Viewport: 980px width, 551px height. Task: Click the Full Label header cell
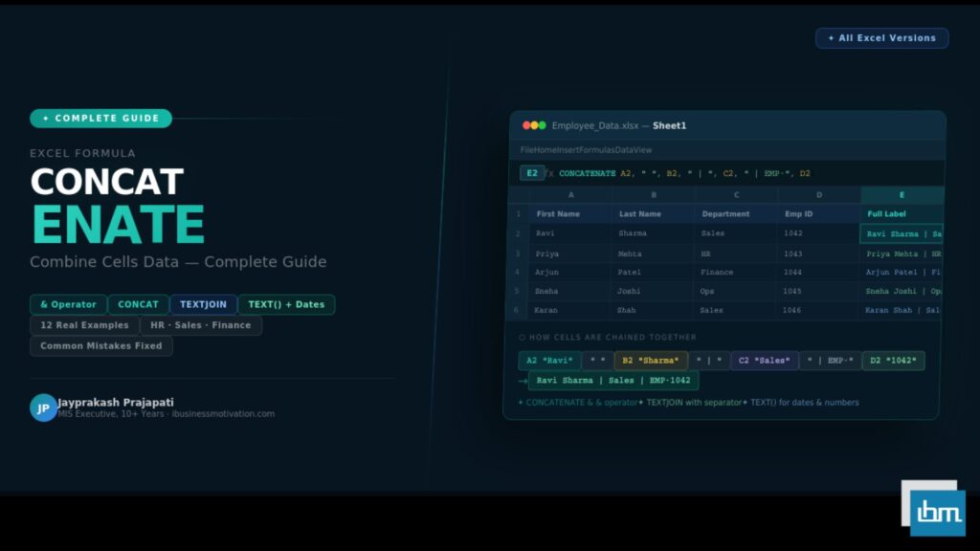point(902,213)
